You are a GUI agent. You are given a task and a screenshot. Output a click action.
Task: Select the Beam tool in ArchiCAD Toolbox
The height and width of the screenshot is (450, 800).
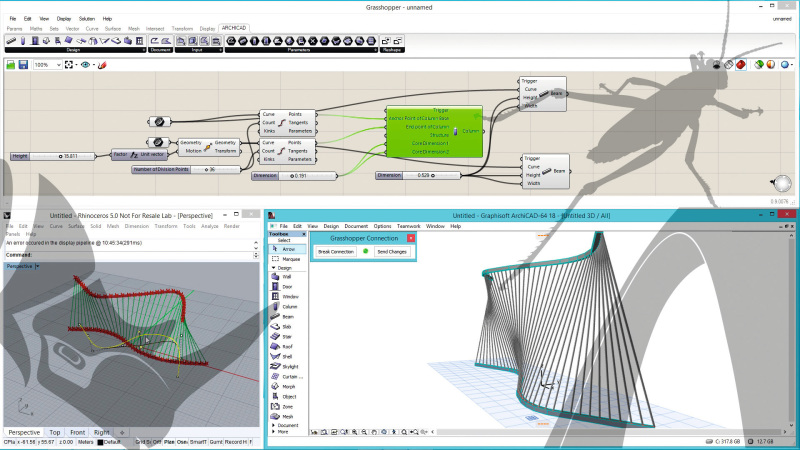[287, 317]
